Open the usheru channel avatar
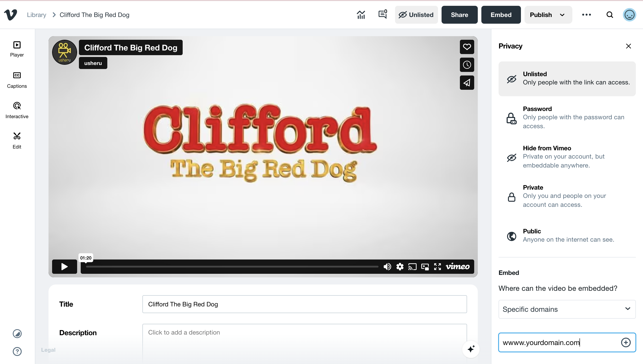The image size is (643, 364). click(x=64, y=52)
